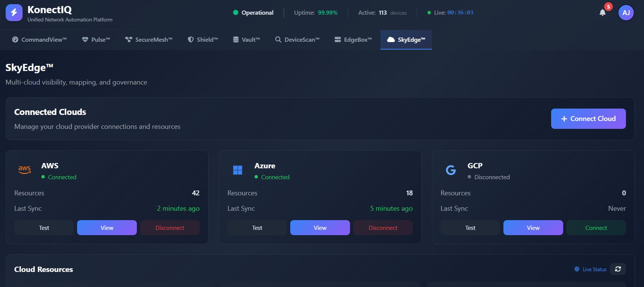The image size is (644, 287).
Task: Disconnect the Azure cloud
Action: click(x=383, y=228)
